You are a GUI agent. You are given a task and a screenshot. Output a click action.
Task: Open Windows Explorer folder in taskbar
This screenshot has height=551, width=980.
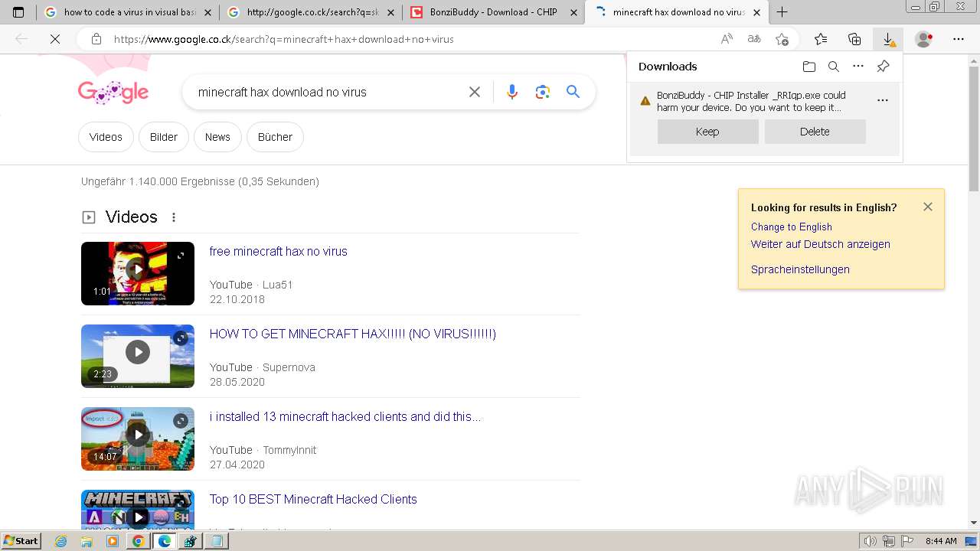coord(87,541)
